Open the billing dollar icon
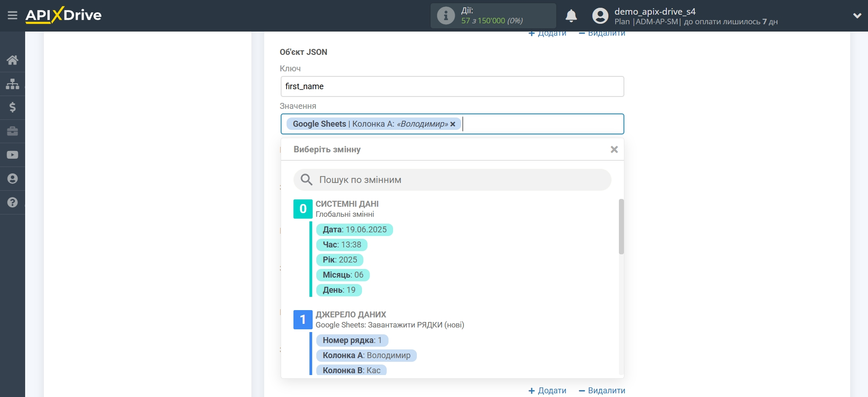Image resolution: width=868 pixels, height=397 pixels. click(12, 107)
